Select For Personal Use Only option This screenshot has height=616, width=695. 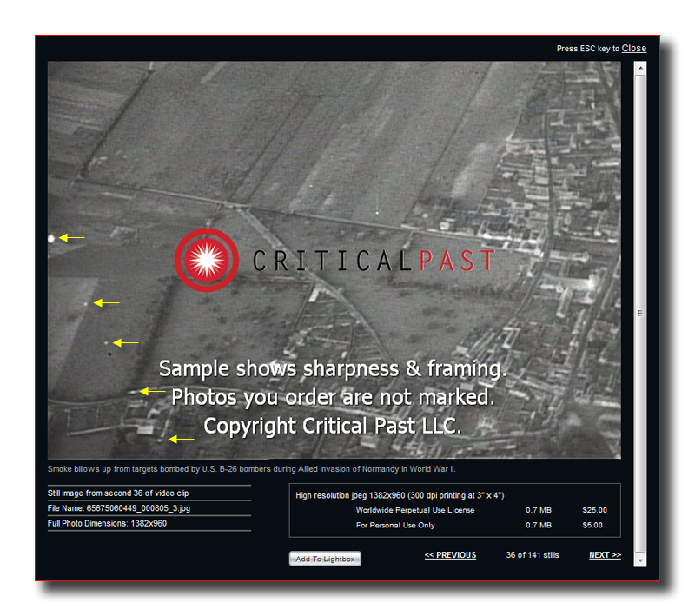click(395, 525)
